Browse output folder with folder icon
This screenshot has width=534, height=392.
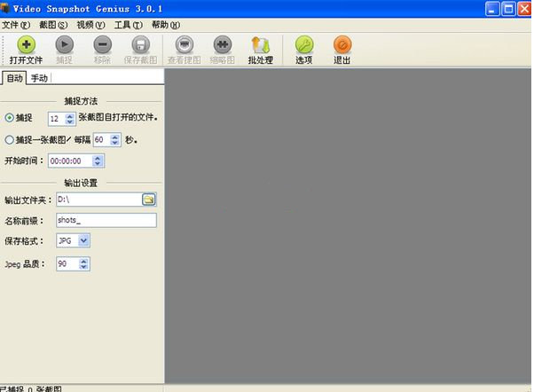149,200
